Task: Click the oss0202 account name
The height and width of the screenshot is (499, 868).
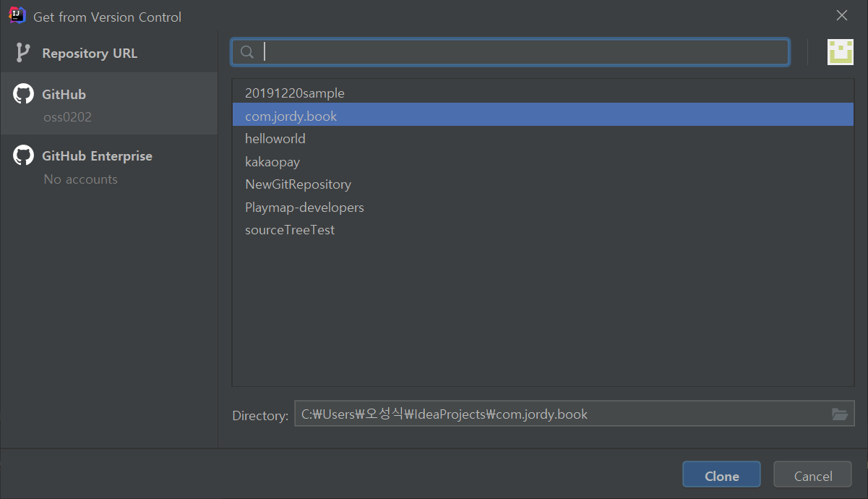Action: 67,117
